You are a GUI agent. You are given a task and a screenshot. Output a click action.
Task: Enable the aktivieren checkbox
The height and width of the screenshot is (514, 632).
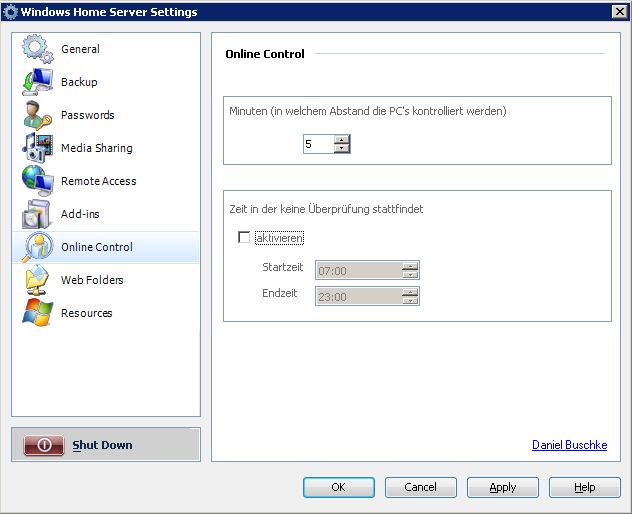[244, 237]
